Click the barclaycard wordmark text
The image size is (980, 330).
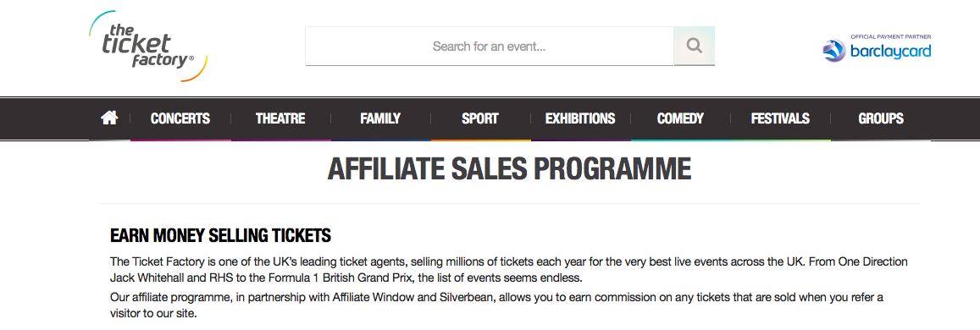point(890,51)
